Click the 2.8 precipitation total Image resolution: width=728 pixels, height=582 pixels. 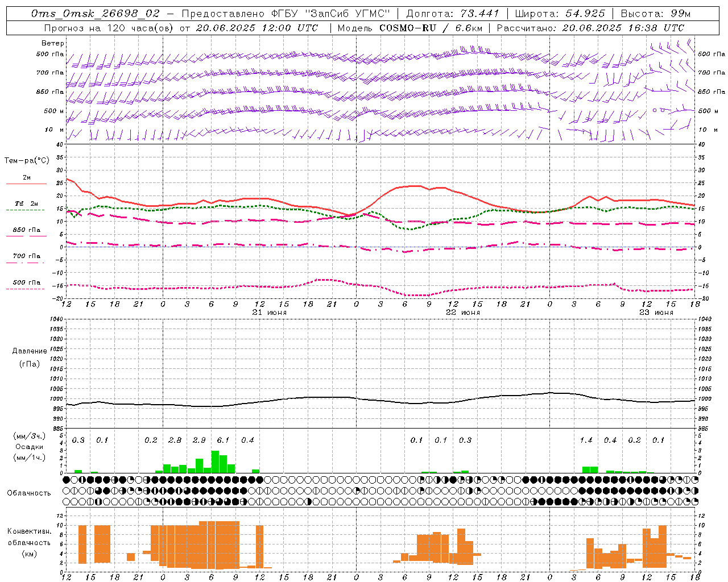pos(175,440)
